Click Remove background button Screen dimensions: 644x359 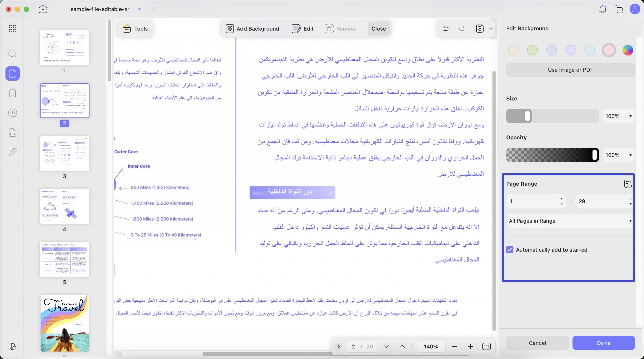pos(340,29)
